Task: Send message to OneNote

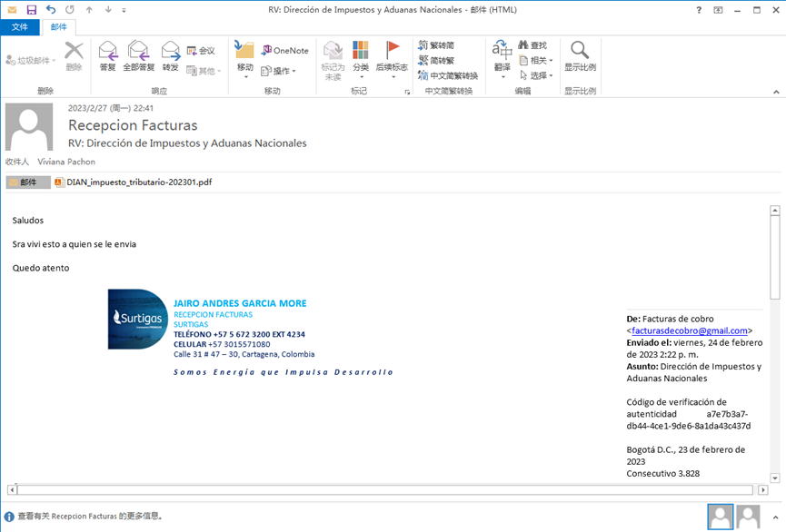Action: (x=284, y=51)
